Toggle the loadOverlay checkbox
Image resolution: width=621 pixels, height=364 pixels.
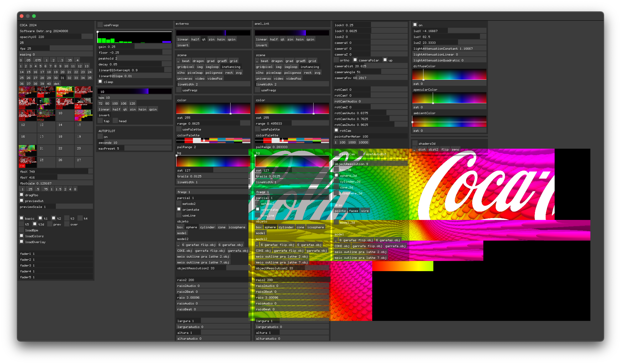pyautogui.click(x=22, y=242)
